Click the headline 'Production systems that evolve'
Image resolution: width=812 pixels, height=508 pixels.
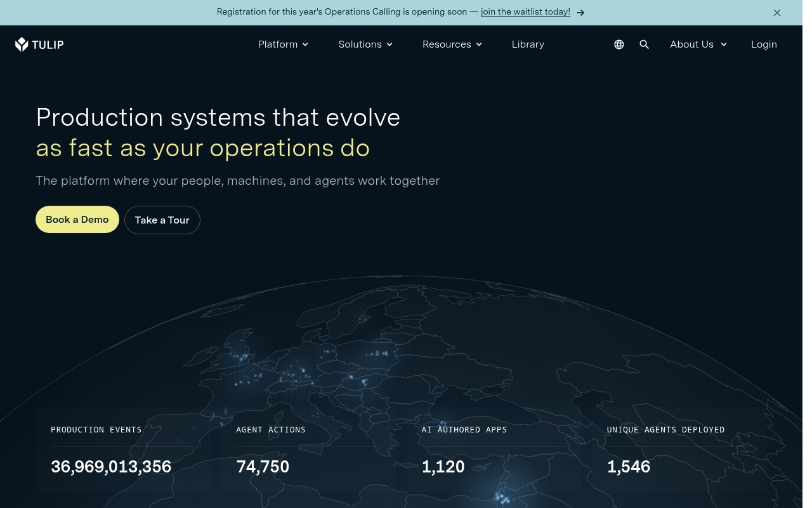tap(218, 117)
